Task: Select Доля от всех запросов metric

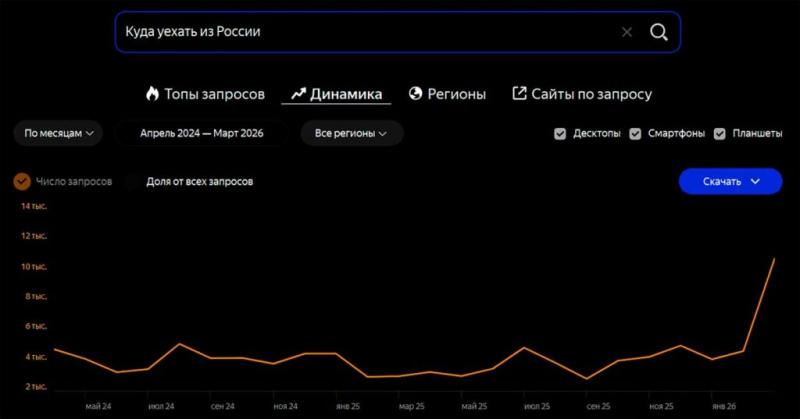Action: click(x=199, y=181)
